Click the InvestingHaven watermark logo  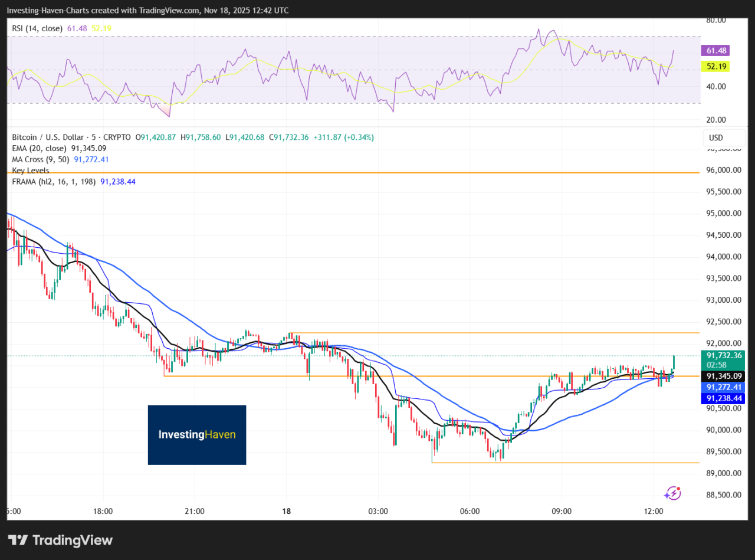tap(196, 434)
